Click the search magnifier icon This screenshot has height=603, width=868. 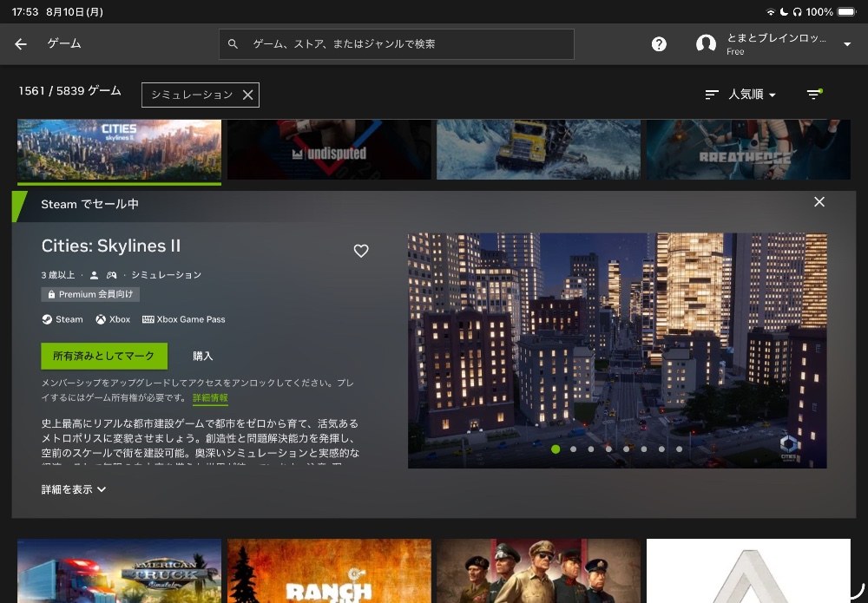point(233,43)
